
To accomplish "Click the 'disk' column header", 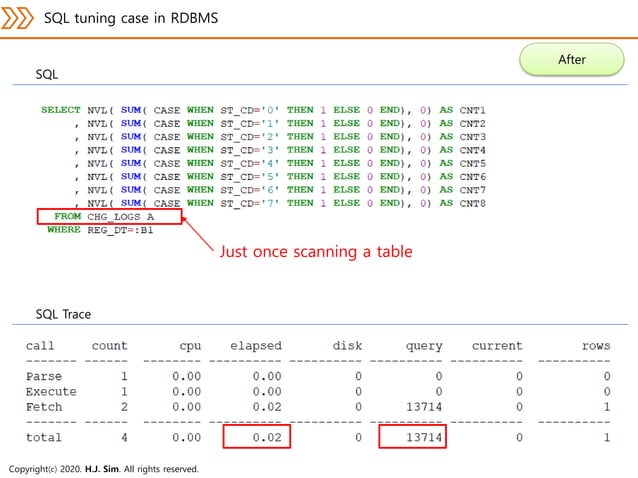I will pos(347,346).
